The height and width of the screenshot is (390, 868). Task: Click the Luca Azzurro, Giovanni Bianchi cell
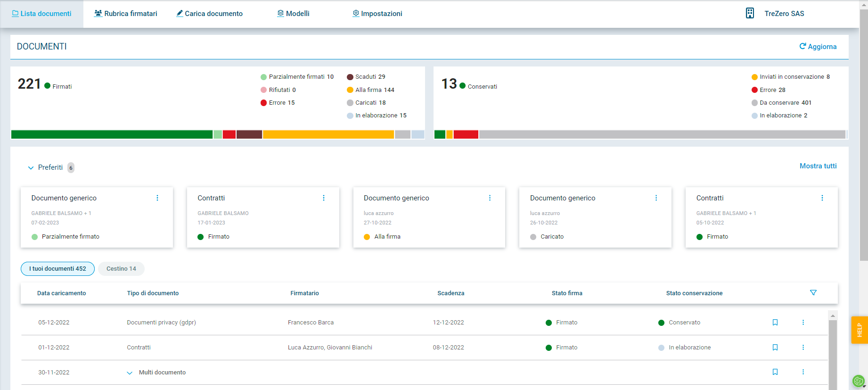tap(330, 348)
